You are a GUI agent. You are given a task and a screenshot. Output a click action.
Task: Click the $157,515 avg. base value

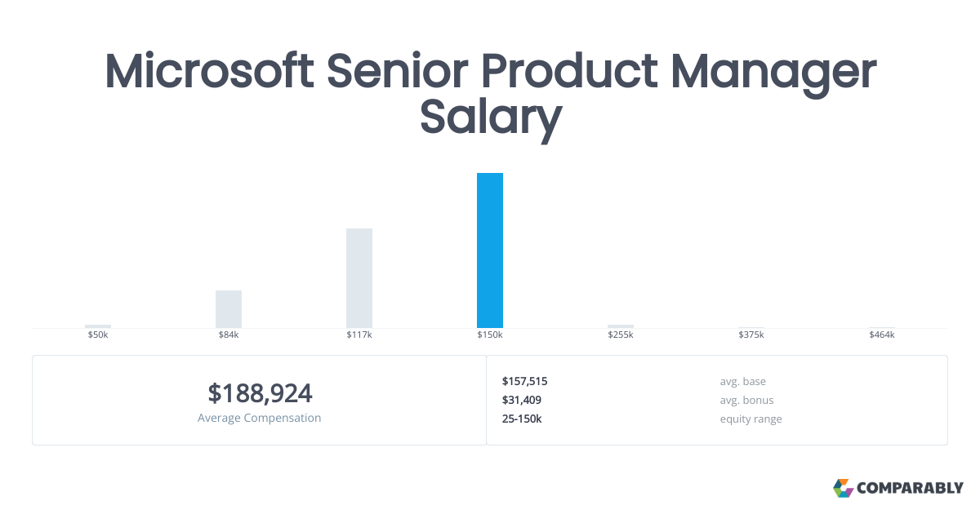coord(524,381)
